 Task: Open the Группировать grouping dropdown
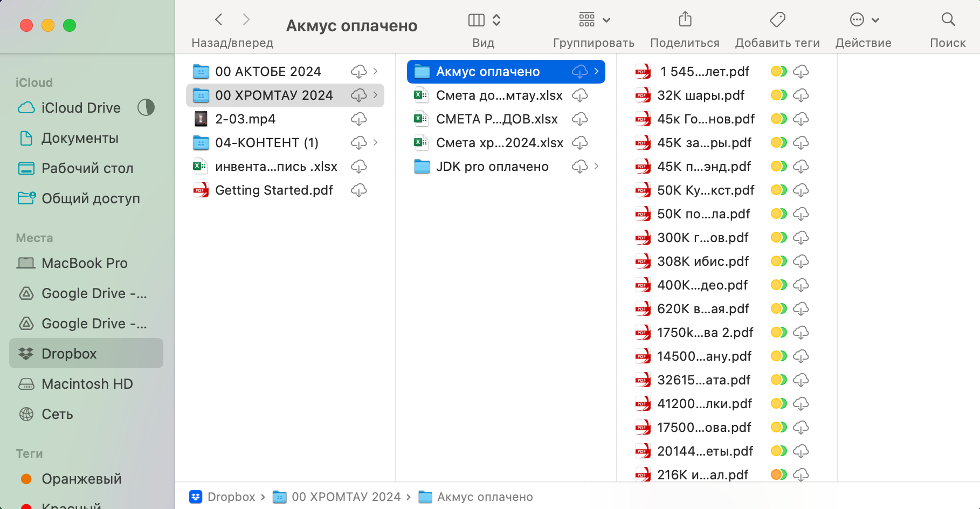click(x=593, y=20)
